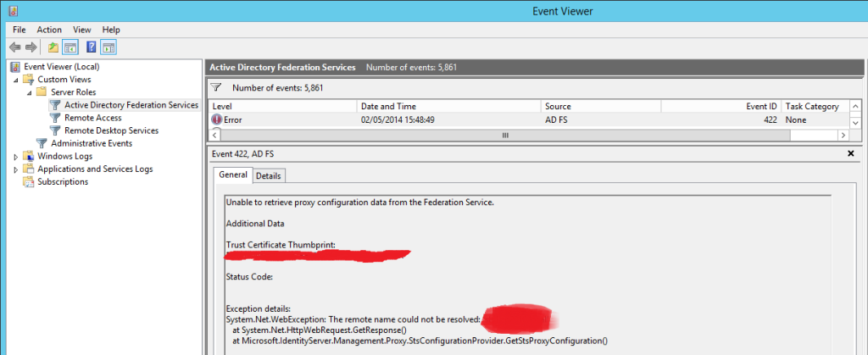Click the blue Help question mark icon
Image resolution: width=868 pixels, height=355 pixels.
(x=91, y=47)
